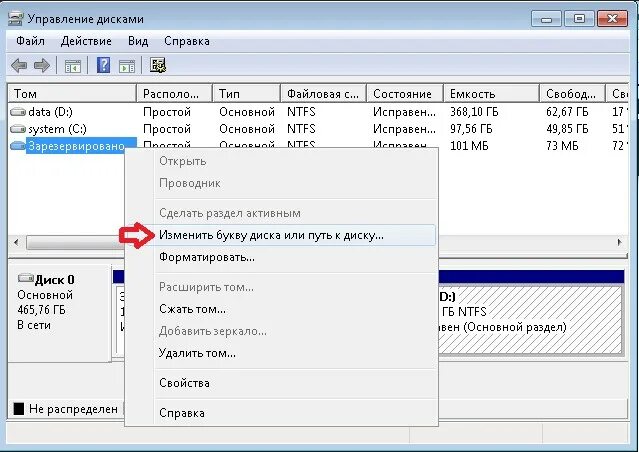Open the Файл menu
The height and width of the screenshot is (452, 639).
30,41
